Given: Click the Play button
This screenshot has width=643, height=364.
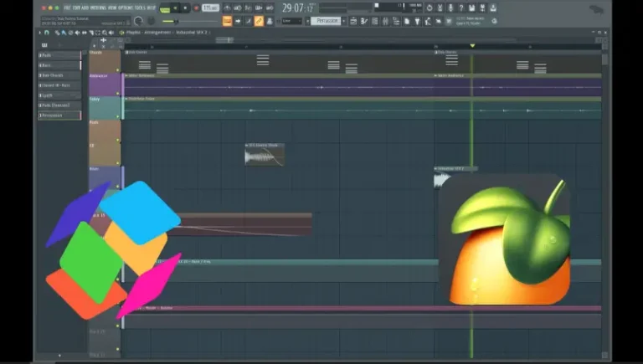Looking at the screenshot, I should [175, 8].
